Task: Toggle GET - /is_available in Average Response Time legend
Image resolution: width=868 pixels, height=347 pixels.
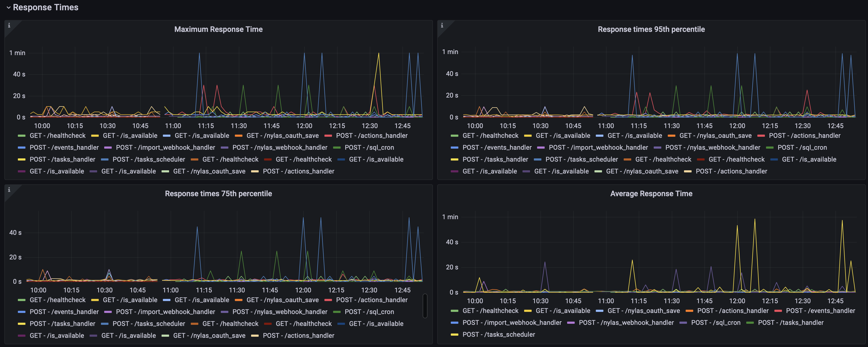Action: [563, 311]
